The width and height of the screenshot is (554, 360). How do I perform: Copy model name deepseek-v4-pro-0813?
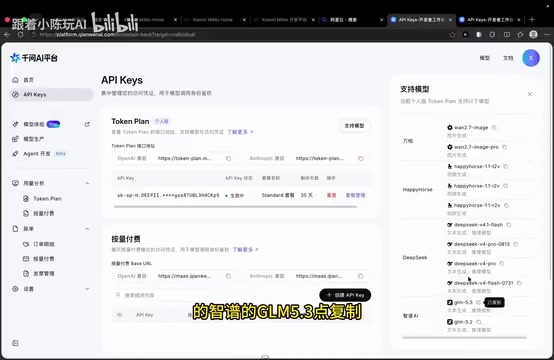click(516, 244)
